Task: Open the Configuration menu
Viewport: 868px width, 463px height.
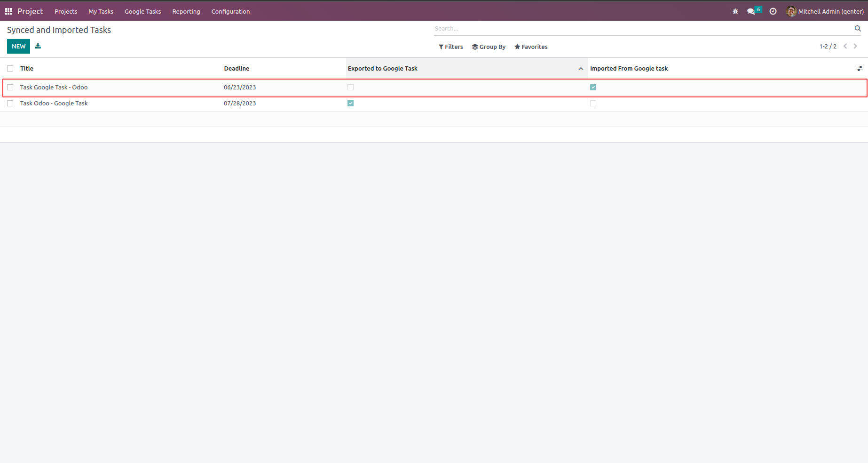Action: [x=230, y=11]
